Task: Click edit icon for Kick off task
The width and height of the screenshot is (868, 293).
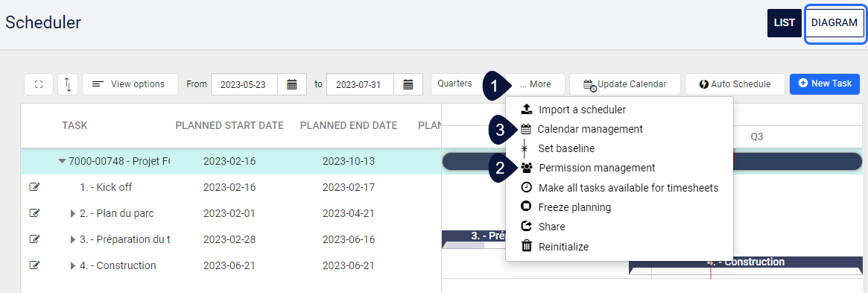Action: pyautogui.click(x=34, y=187)
